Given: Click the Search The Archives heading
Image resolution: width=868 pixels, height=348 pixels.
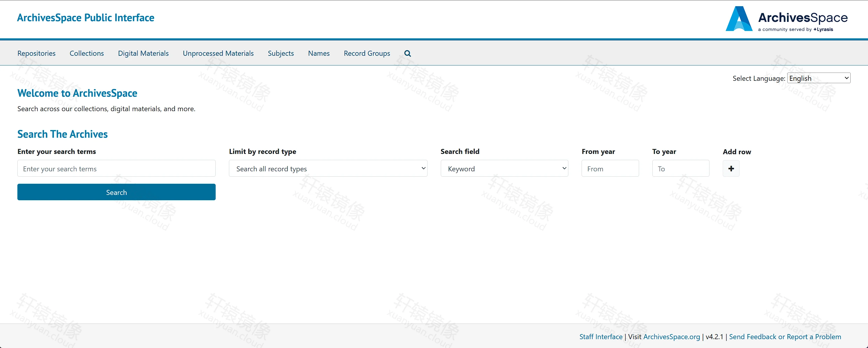Looking at the screenshot, I should click(62, 134).
